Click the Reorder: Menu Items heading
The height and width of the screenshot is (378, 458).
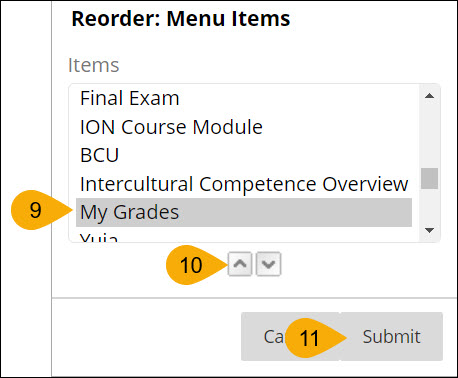[181, 19]
